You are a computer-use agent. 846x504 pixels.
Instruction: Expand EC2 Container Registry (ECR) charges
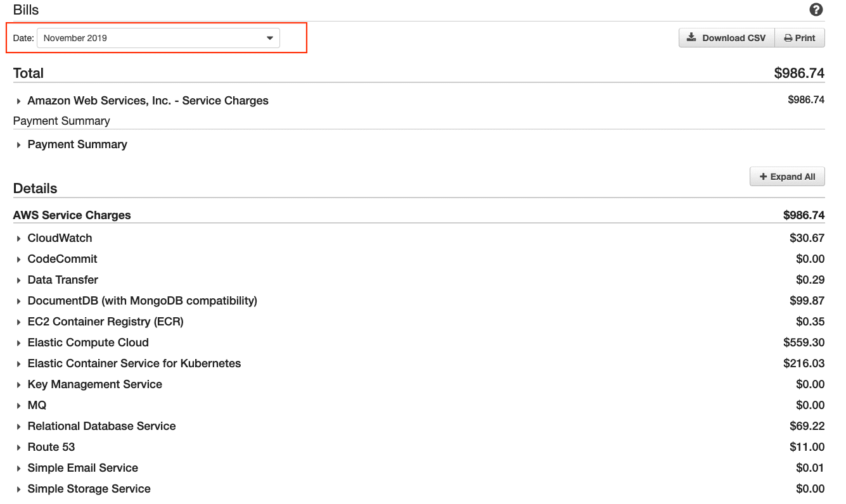pos(105,322)
